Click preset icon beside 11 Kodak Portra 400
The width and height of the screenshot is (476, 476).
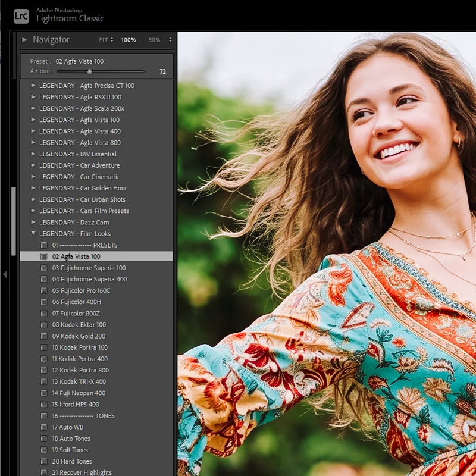(x=44, y=359)
